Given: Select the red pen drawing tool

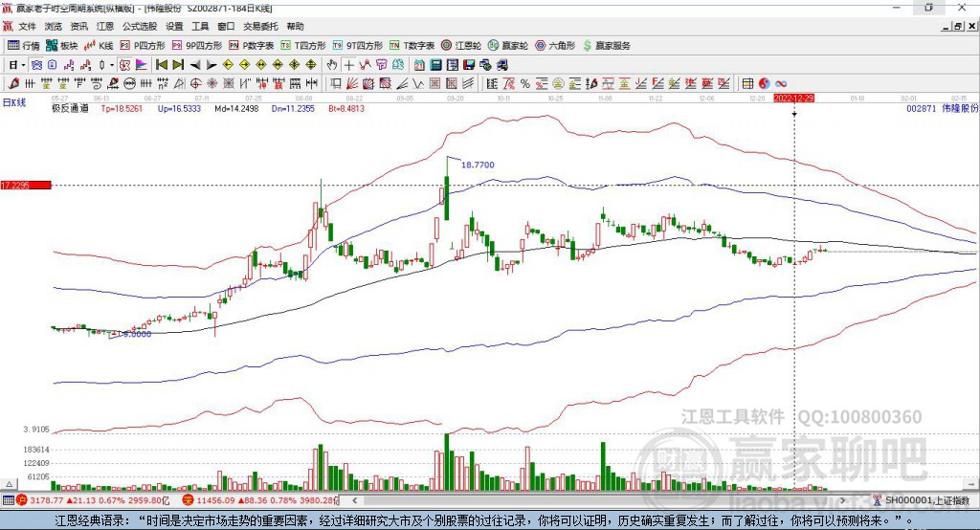Looking at the screenshot, I should (13, 83).
